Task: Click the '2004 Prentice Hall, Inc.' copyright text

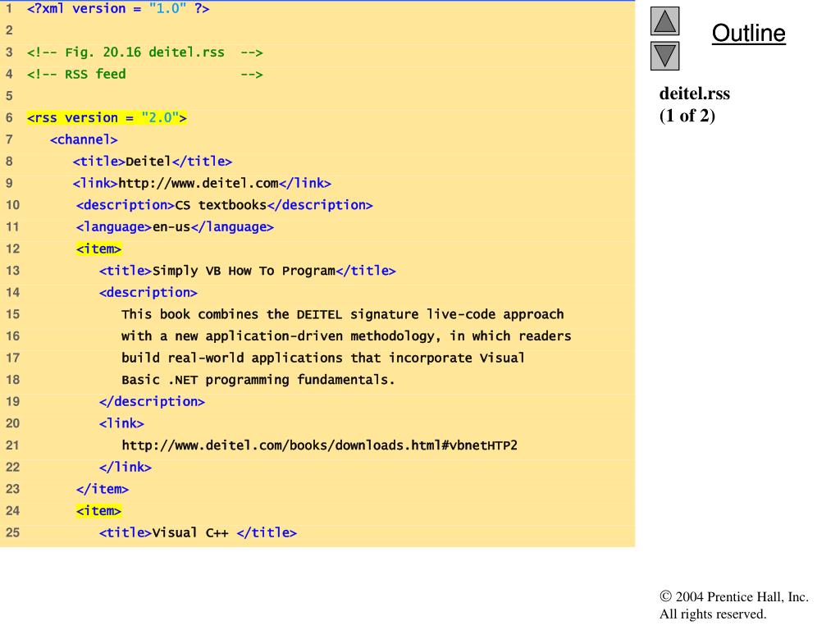Action: pos(734,597)
